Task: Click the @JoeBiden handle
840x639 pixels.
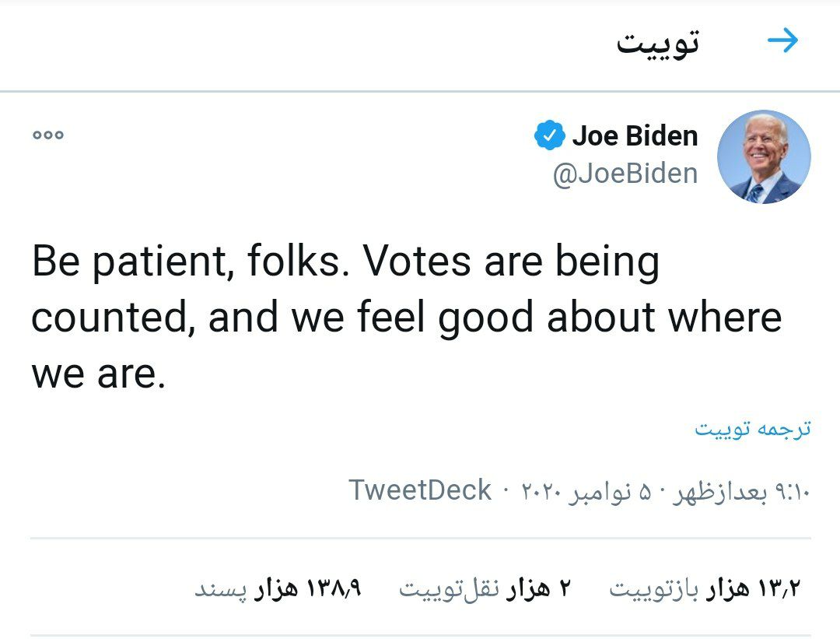Action: (625, 174)
